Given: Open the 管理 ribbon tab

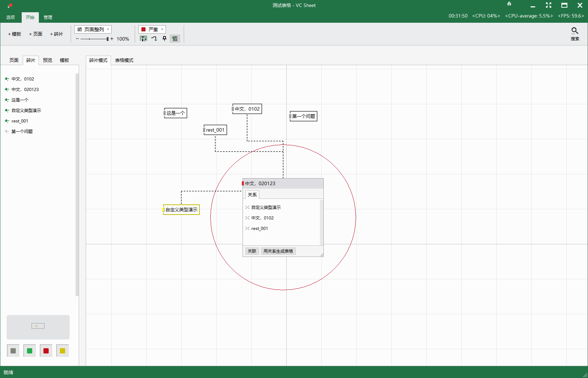Looking at the screenshot, I should tap(48, 17).
